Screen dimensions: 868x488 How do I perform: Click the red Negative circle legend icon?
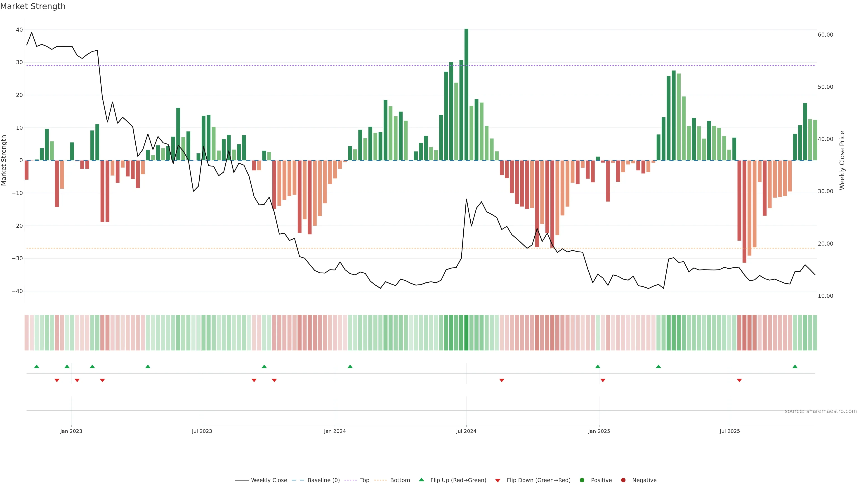(623, 480)
